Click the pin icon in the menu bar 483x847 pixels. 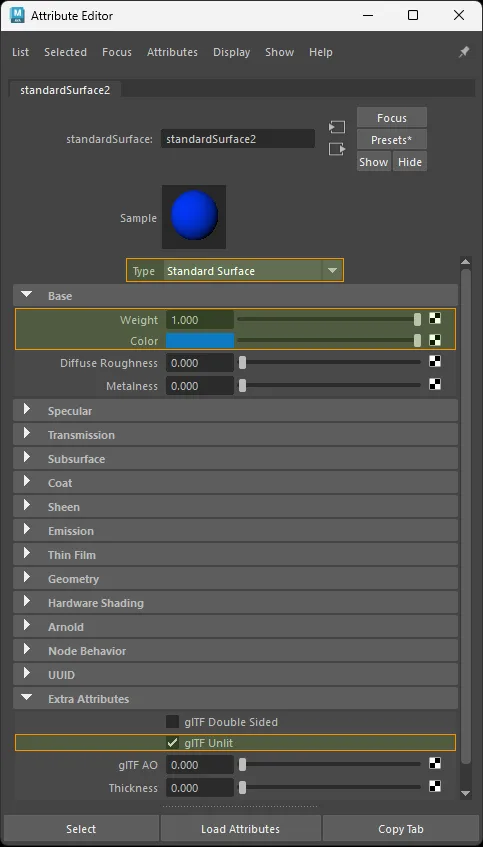tap(464, 52)
